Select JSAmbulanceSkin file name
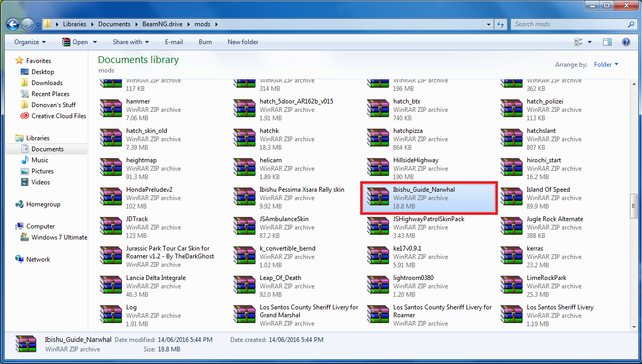This screenshot has height=364, width=642. pyautogui.click(x=284, y=219)
